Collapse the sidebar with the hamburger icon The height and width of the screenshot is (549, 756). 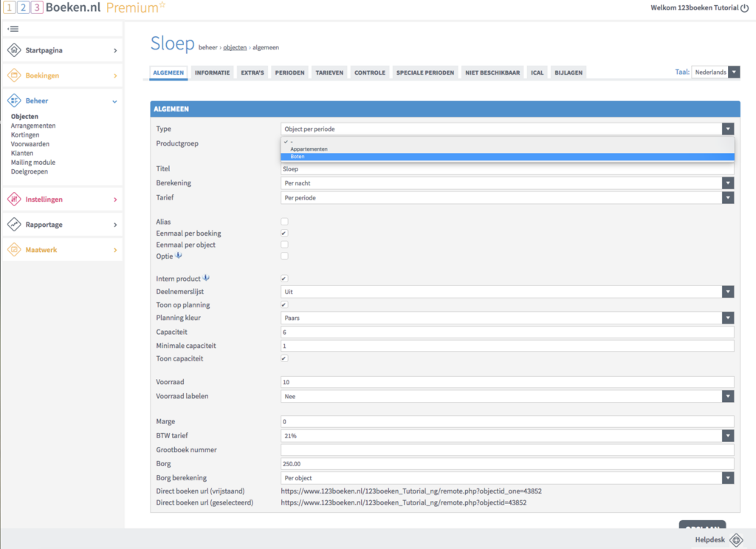tap(13, 29)
